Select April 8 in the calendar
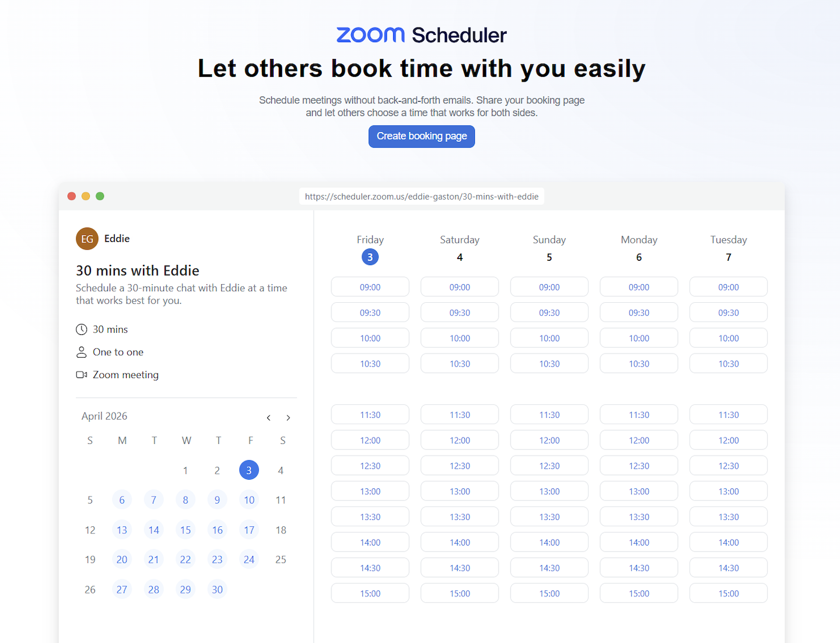 tap(185, 500)
